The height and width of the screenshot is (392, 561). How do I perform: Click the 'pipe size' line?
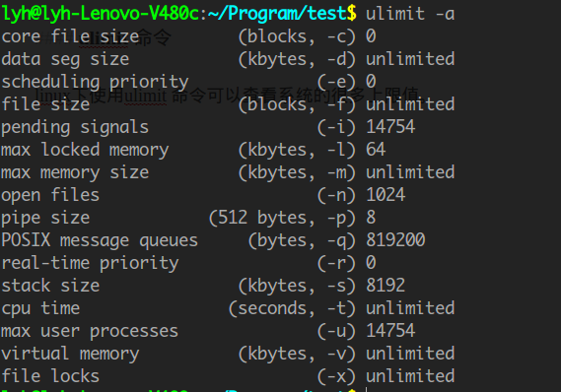(188, 218)
